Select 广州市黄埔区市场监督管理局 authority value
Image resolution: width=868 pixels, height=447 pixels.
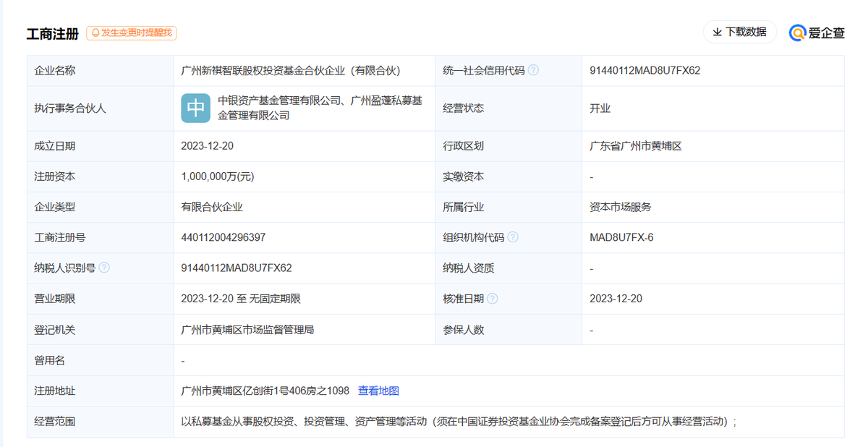click(247, 330)
